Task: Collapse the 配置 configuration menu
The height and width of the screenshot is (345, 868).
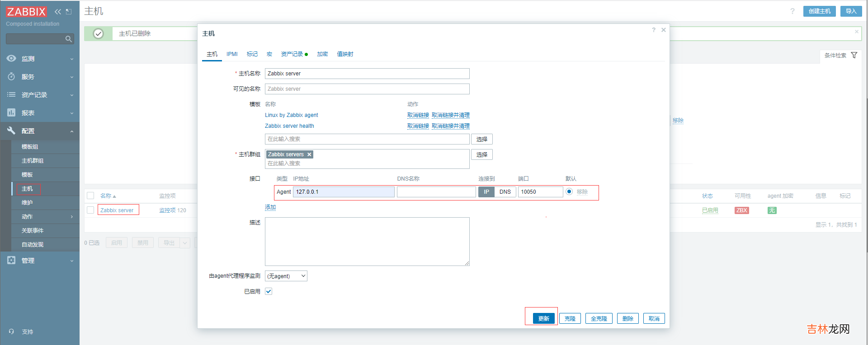Action: point(40,131)
